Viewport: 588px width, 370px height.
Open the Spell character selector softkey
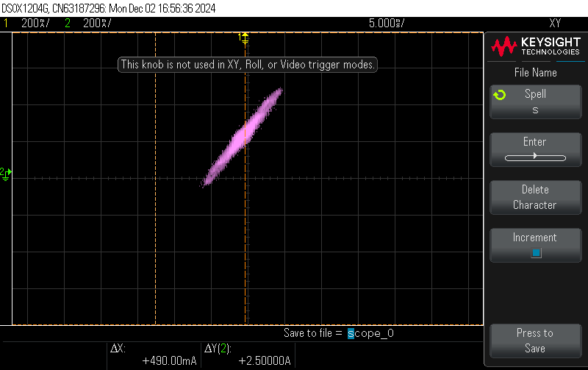click(534, 102)
